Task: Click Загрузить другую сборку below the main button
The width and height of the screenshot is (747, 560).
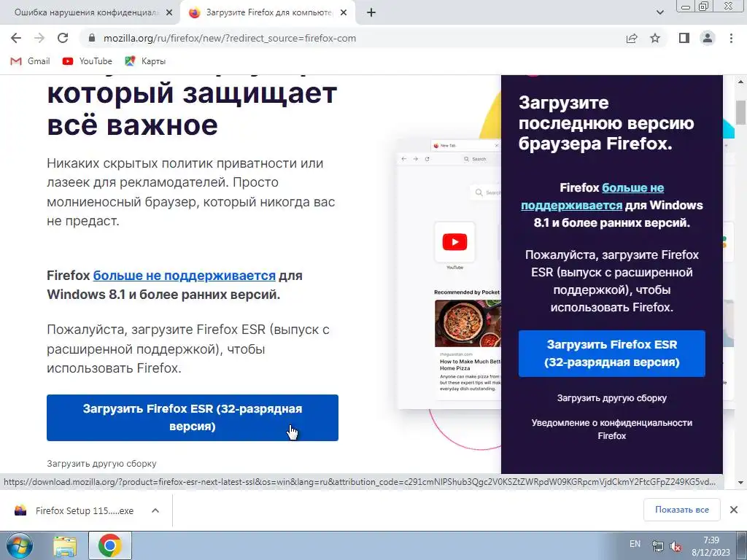Action: 101,463
